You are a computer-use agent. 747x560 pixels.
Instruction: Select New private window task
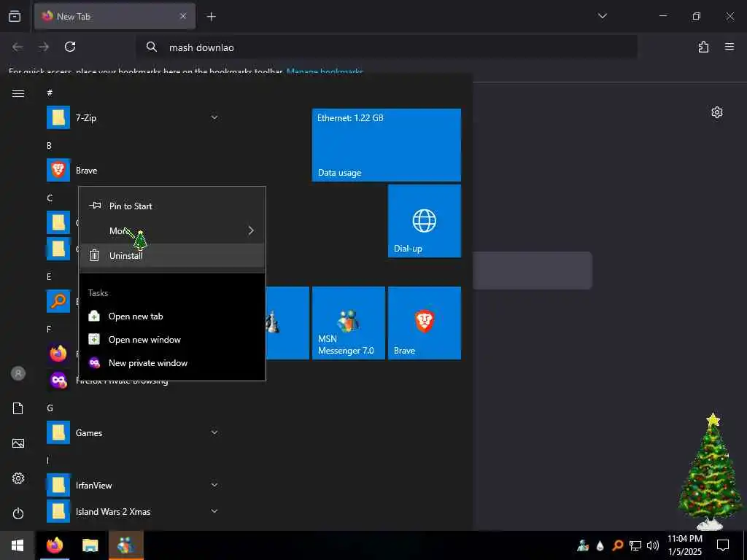(x=172, y=363)
